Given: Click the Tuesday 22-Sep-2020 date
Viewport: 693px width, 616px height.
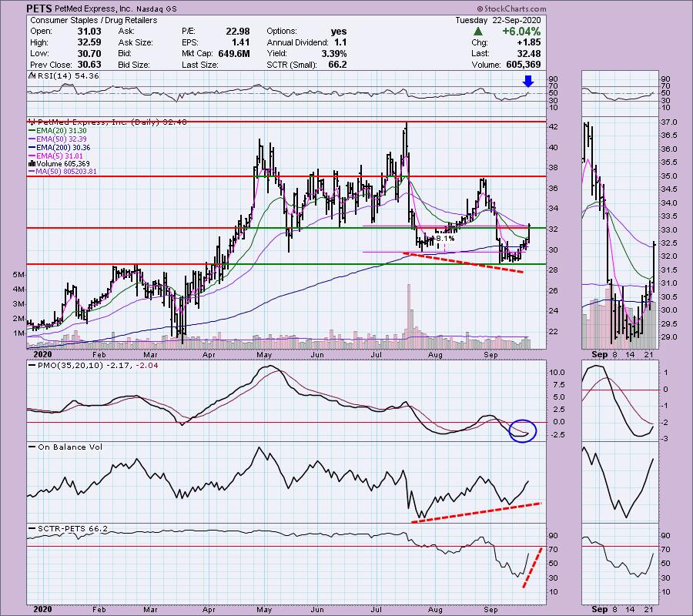Looking at the screenshot, I should click(x=498, y=20).
